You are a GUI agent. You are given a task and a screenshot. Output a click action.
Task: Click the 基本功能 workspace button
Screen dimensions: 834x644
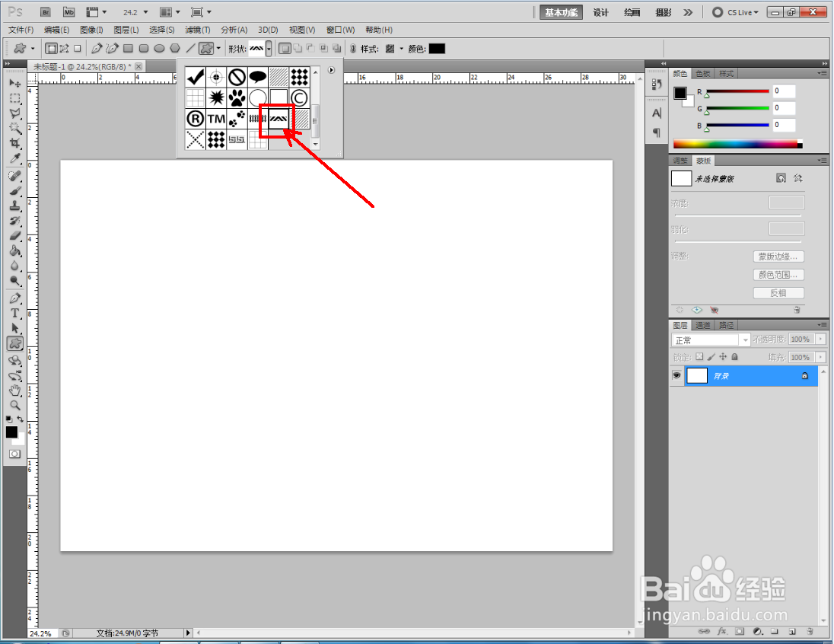point(561,12)
